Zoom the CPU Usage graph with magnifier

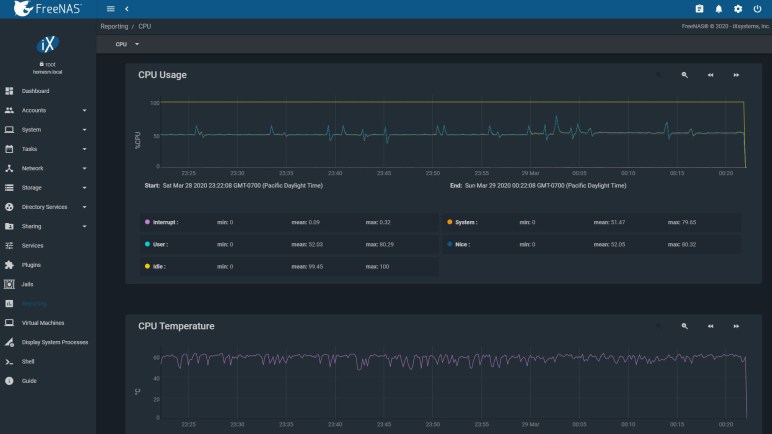(x=685, y=75)
